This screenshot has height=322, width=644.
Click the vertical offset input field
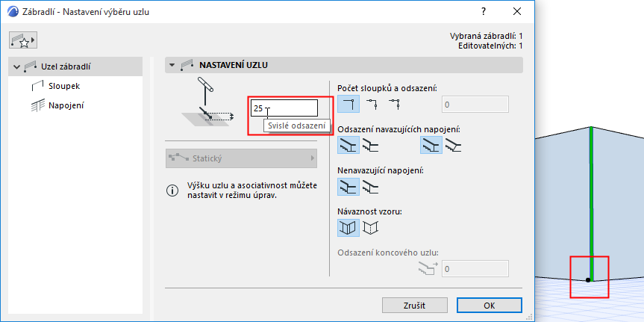tap(284, 108)
